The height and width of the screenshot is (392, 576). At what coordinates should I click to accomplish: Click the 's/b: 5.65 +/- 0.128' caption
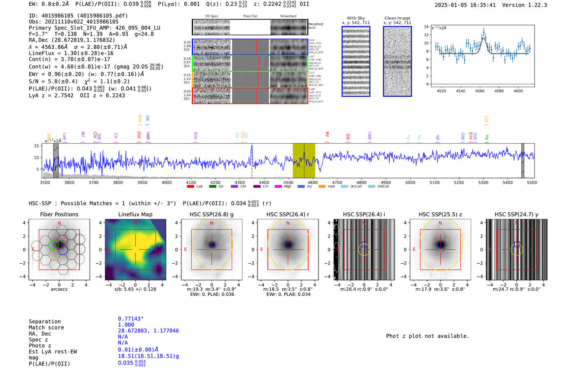point(135,289)
